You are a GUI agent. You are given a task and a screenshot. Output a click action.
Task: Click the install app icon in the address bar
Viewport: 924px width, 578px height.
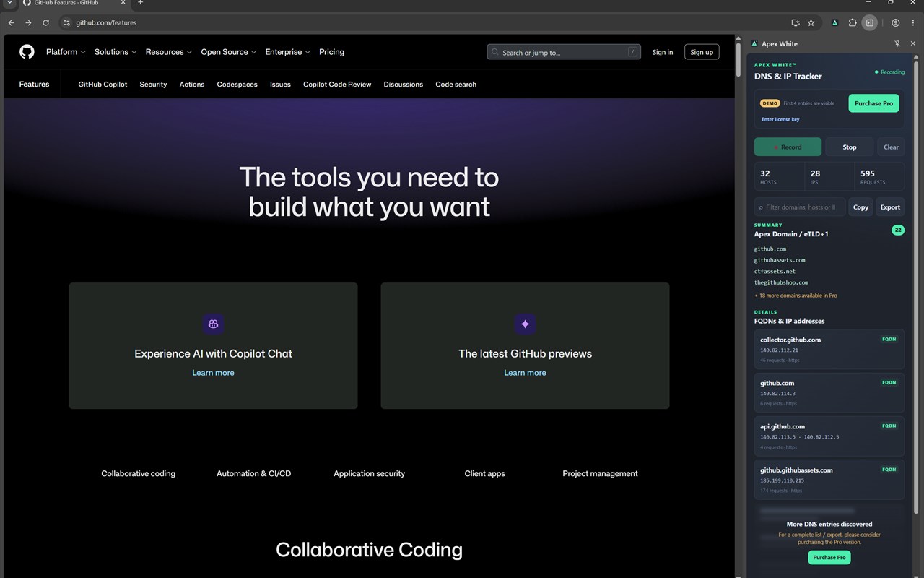tap(796, 22)
